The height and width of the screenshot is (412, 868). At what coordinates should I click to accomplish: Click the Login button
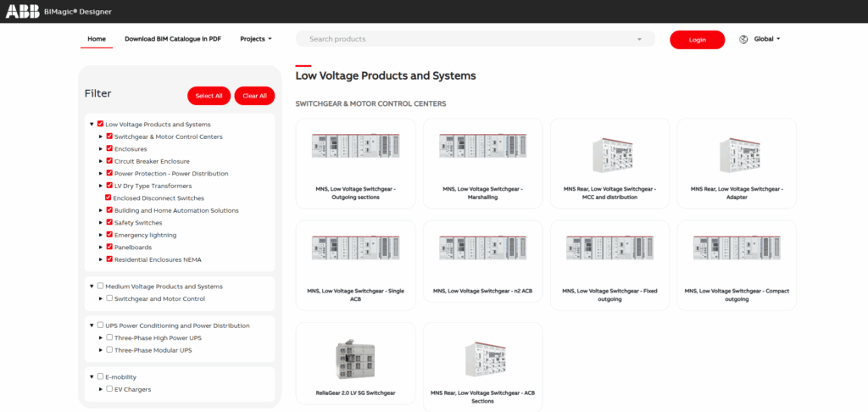coord(698,40)
